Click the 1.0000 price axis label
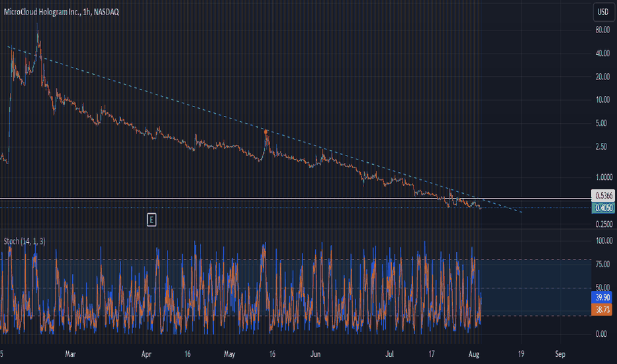 coord(604,177)
